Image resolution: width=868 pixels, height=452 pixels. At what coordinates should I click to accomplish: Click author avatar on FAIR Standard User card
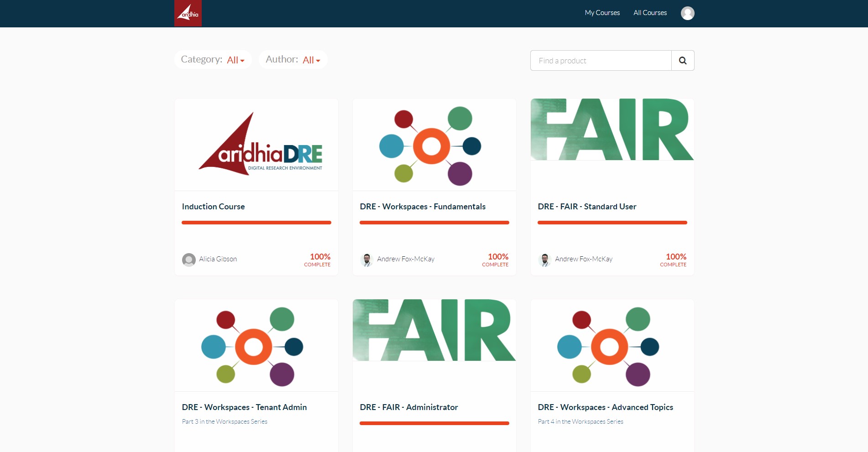point(544,260)
